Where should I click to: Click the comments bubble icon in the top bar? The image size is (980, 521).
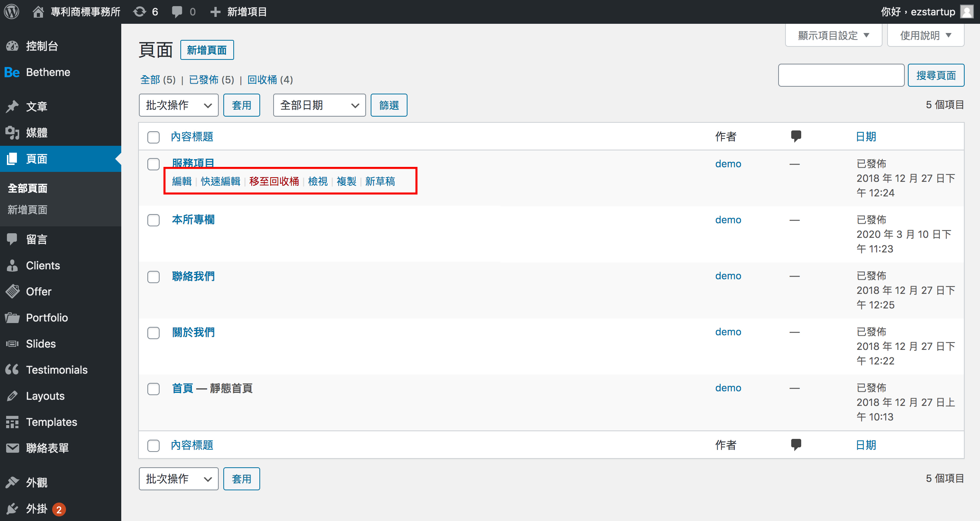(177, 11)
